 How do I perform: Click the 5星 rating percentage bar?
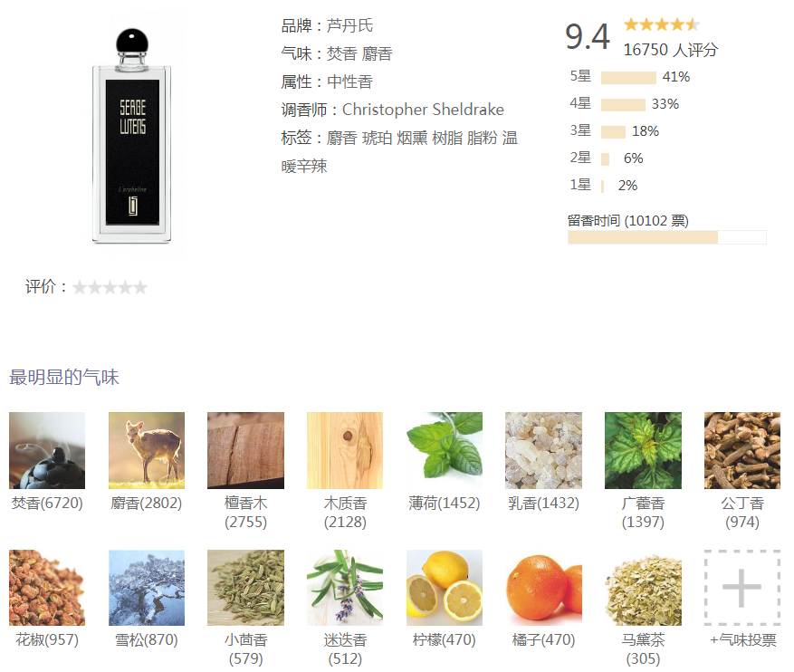tap(628, 78)
